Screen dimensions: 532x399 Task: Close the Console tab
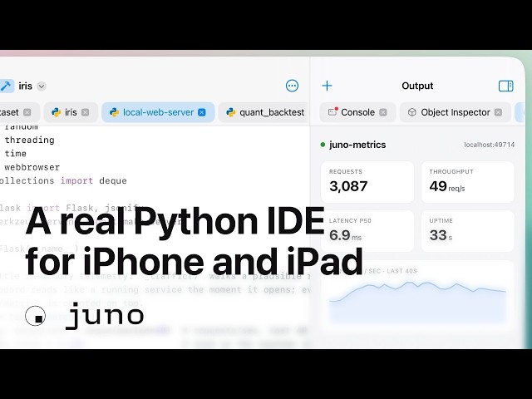point(383,112)
